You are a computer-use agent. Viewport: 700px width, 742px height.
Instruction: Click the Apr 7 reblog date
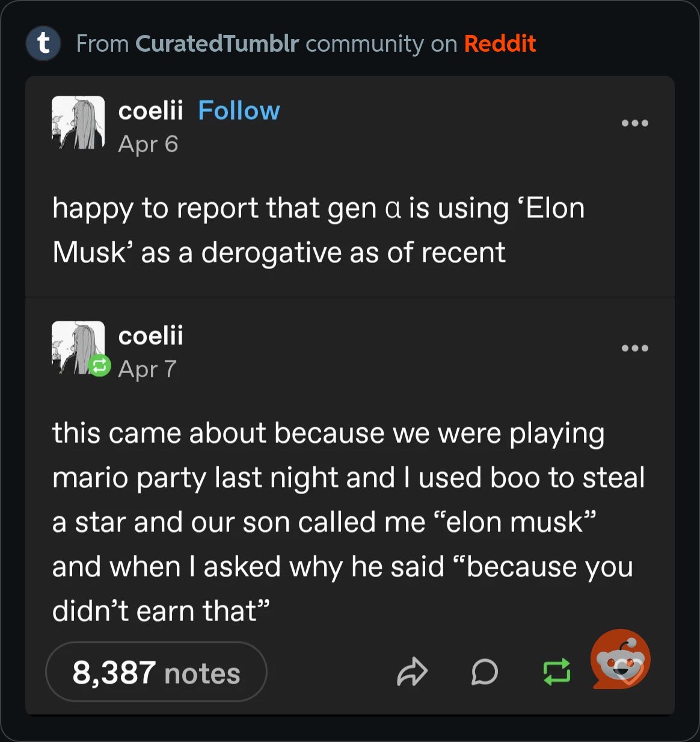147,369
